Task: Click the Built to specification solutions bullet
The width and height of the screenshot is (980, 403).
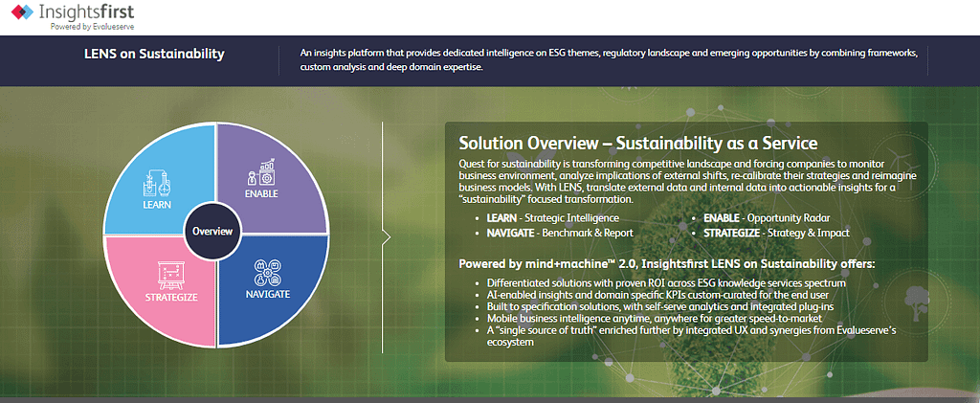Action: coord(660,306)
